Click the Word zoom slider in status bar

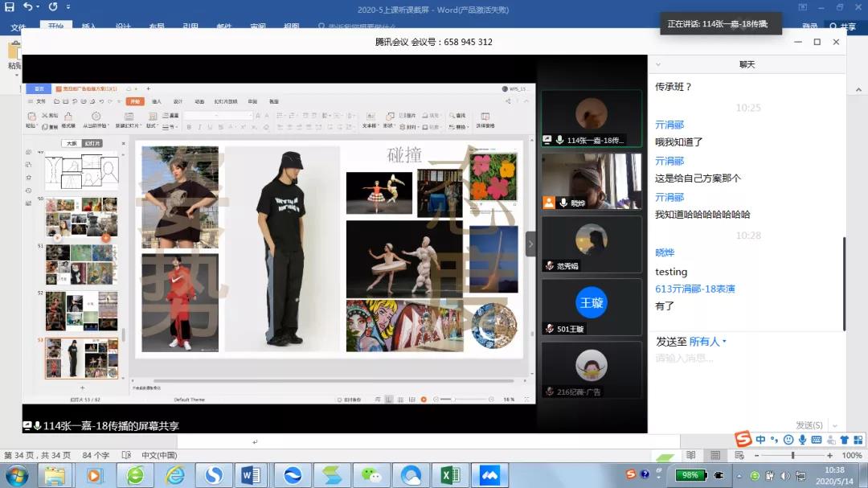(792, 455)
